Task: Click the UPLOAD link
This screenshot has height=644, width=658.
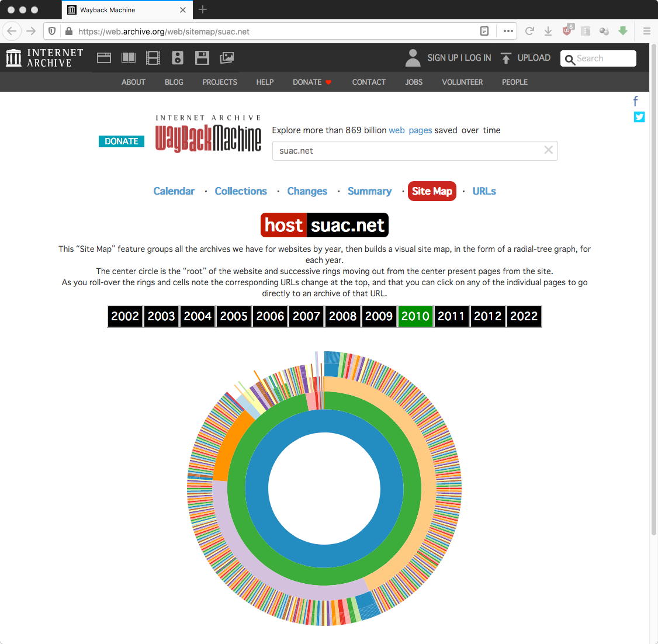Action: pyautogui.click(x=534, y=58)
